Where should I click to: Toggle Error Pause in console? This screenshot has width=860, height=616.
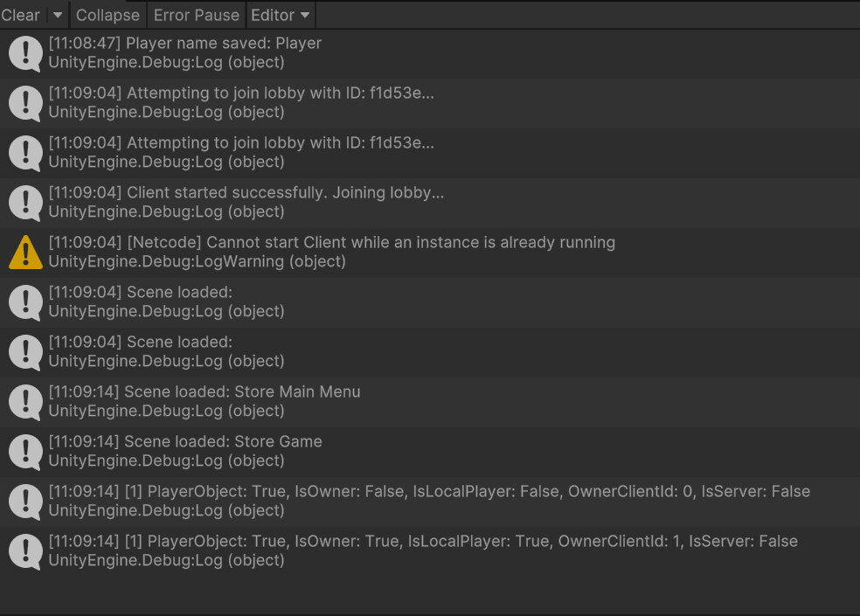point(196,15)
